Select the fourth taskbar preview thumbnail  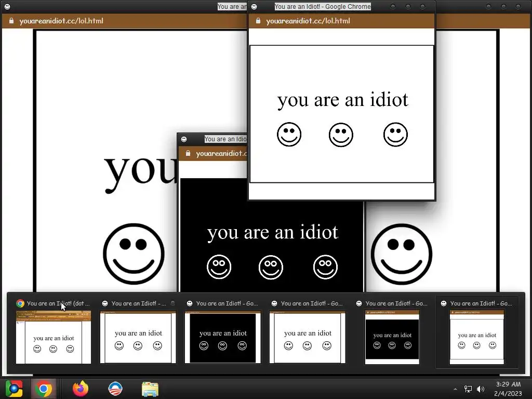[x=308, y=338]
